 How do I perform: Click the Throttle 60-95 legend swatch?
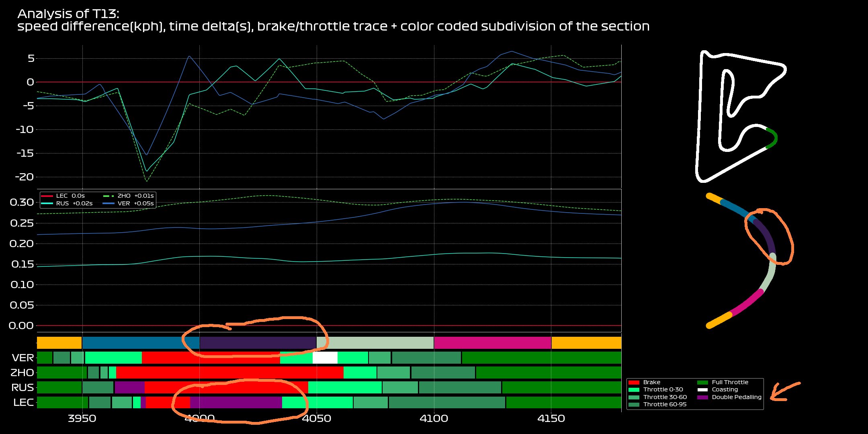634,404
